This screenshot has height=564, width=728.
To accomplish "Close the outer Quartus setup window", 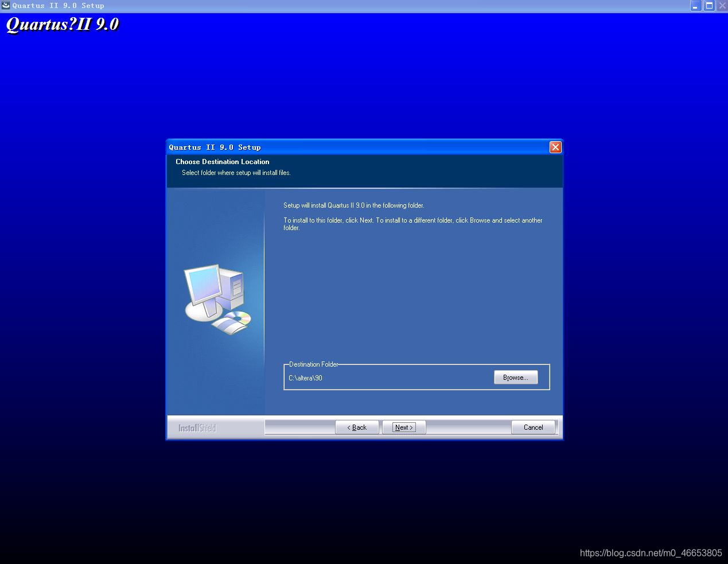I will 722,6.
